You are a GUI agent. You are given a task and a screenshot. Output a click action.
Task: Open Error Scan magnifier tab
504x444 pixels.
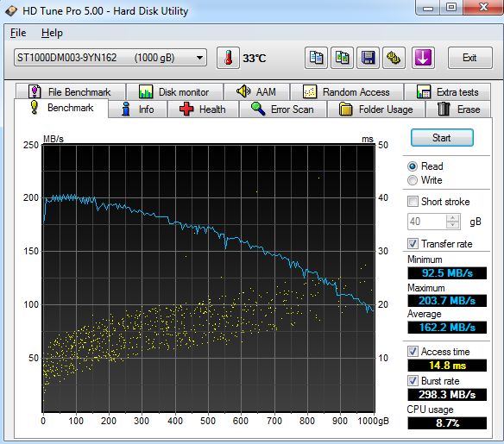pyautogui.click(x=283, y=109)
